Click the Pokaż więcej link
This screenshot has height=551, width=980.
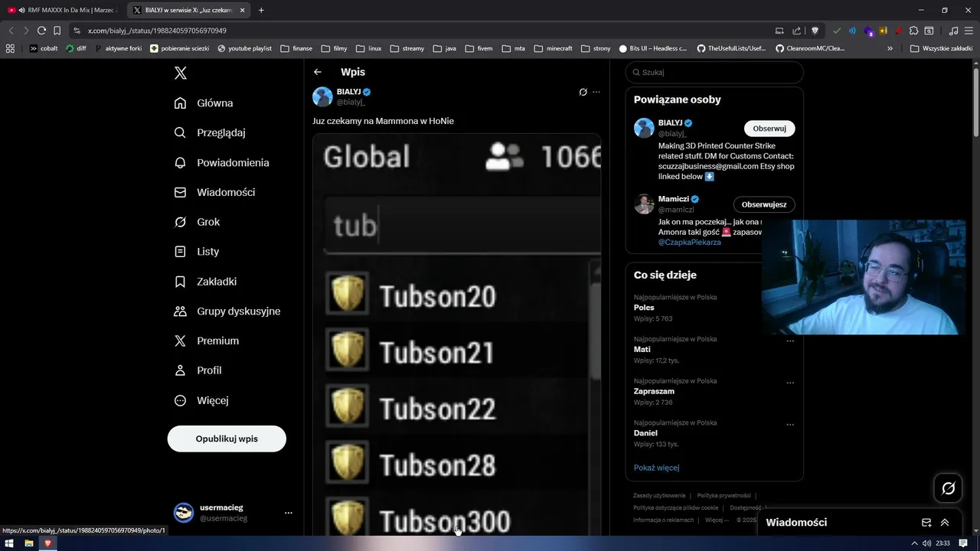click(x=656, y=468)
